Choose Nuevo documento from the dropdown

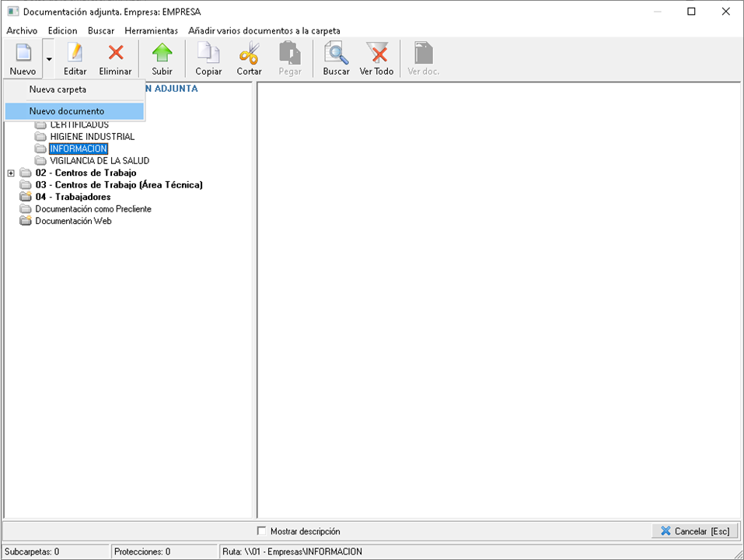pos(67,111)
